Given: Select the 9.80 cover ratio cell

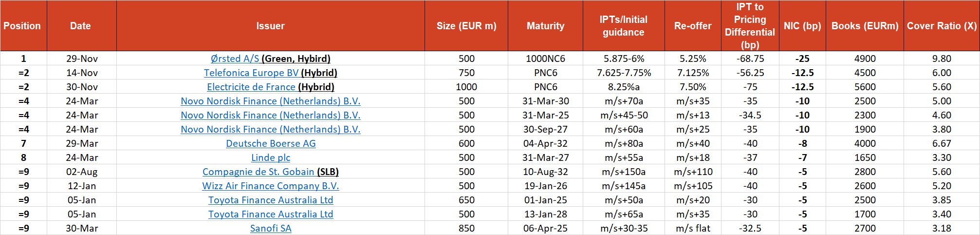Looking at the screenshot, I should (x=942, y=59).
